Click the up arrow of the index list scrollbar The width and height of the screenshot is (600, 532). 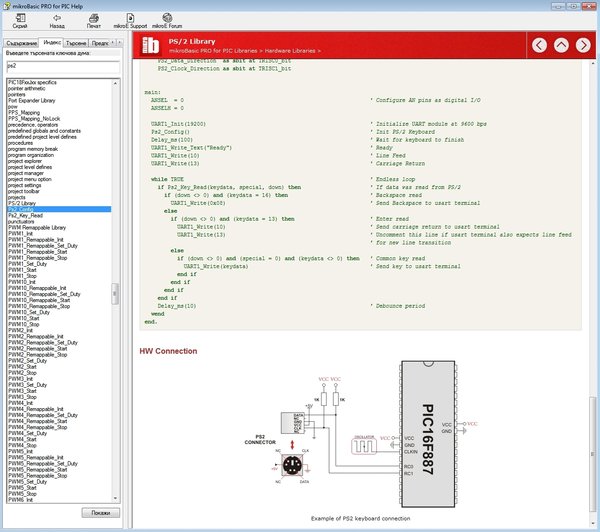[x=115, y=83]
